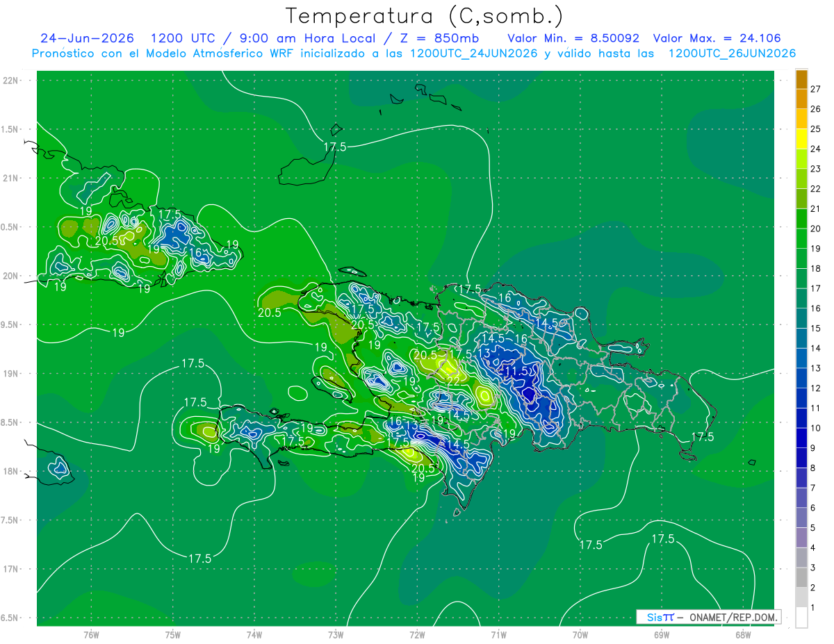Click the 'ONAMET/REP.DOM.' logo box
834x644 pixels.
coord(709,617)
